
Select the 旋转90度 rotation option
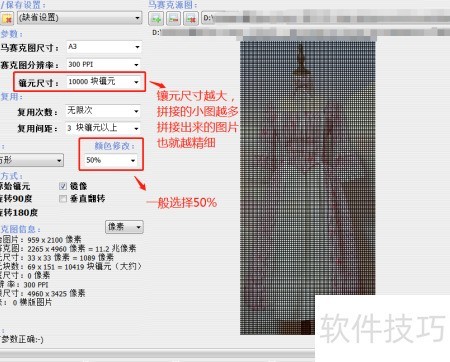point(16,199)
